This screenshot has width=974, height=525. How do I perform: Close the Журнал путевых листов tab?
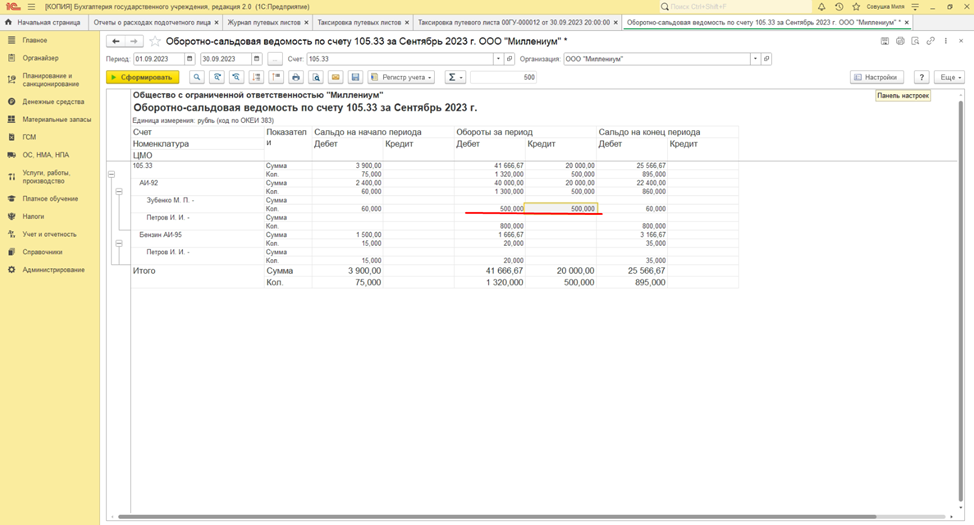(306, 22)
